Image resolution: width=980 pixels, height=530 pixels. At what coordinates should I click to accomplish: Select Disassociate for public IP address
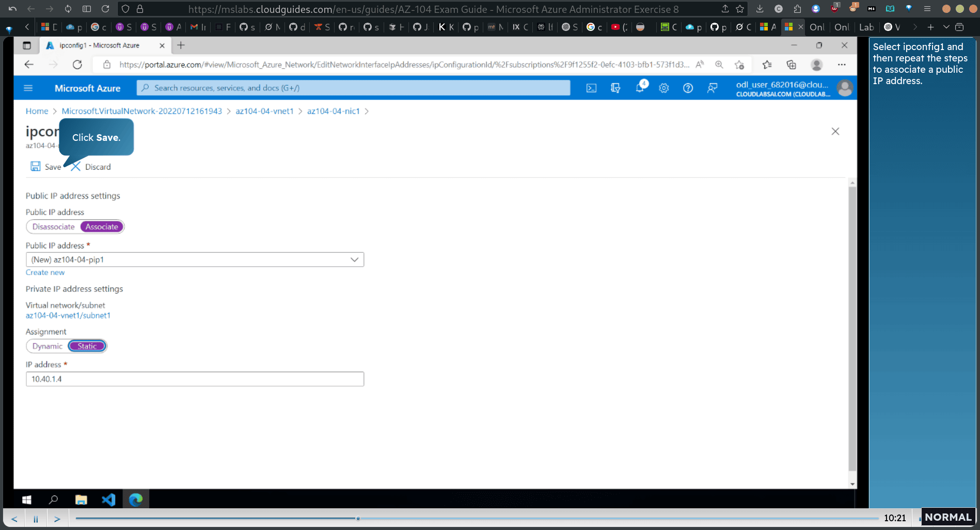pos(53,227)
